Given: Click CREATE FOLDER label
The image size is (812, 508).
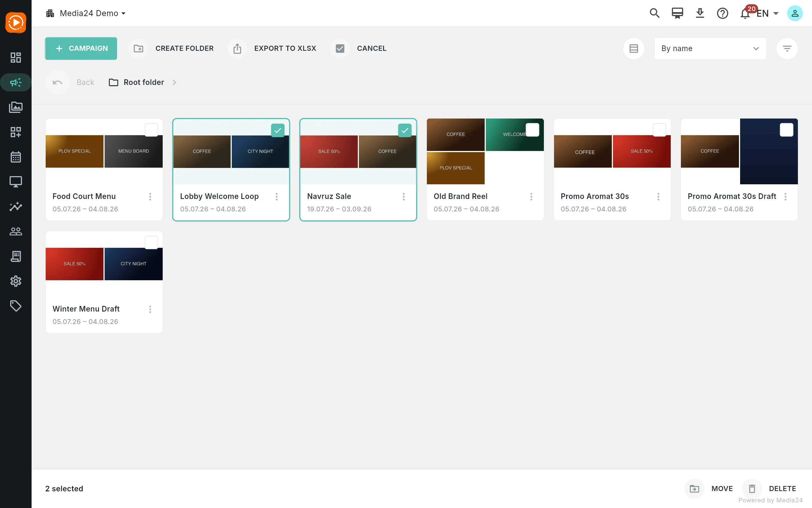Looking at the screenshot, I should coord(184,48).
